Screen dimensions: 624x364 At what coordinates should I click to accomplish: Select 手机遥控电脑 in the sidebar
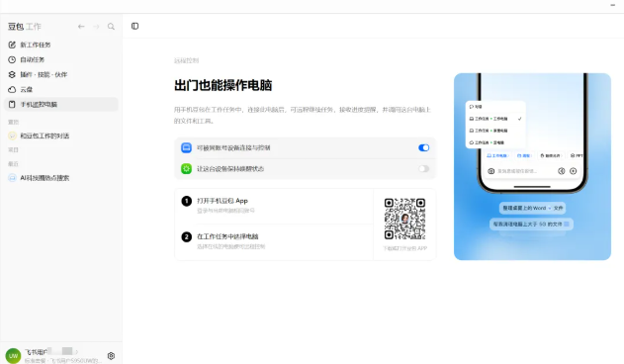[x=61, y=104]
